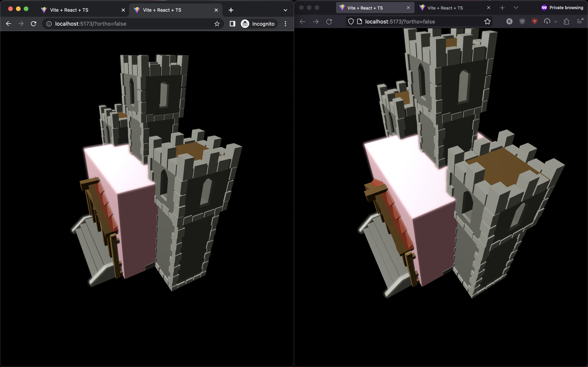588x367 pixels.
Task: Open the Firefox extensions puzzle-piece panel
Action: [x=566, y=21]
